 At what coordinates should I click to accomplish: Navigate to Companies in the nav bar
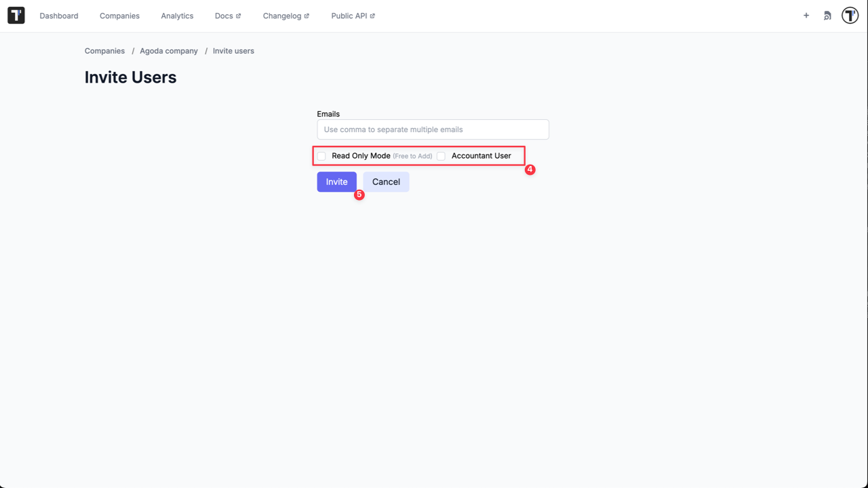pyautogui.click(x=119, y=16)
